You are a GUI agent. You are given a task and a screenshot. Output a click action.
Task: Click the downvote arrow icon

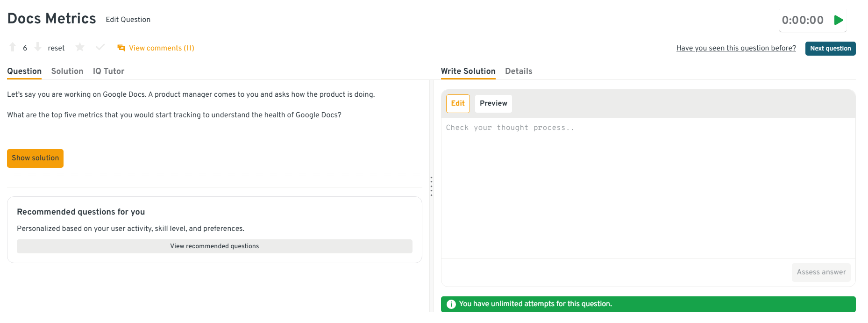(38, 47)
